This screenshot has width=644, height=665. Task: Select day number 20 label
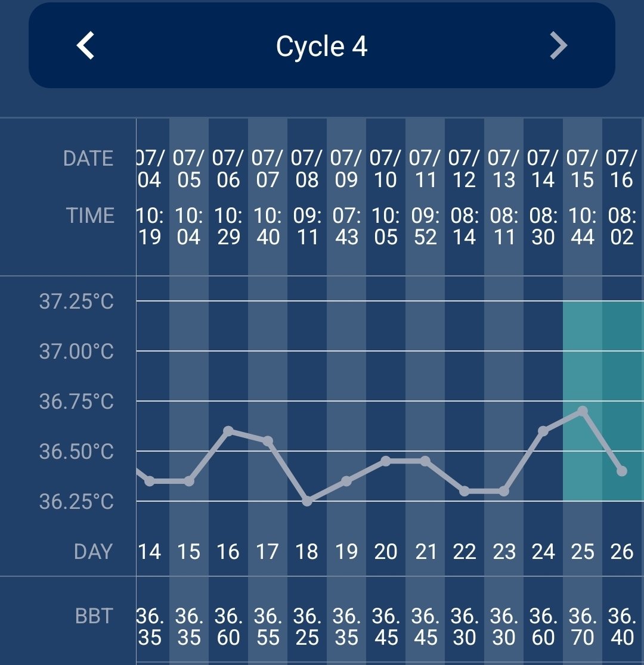click(386, 552)
